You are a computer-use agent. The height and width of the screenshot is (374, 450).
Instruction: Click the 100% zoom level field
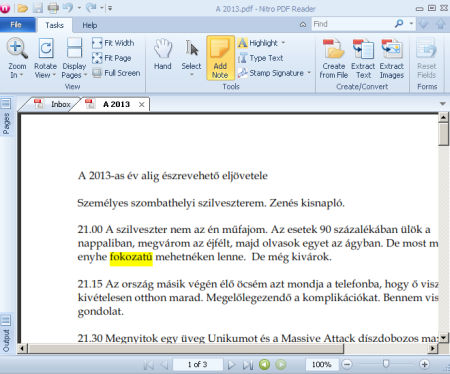coord(322,364)
